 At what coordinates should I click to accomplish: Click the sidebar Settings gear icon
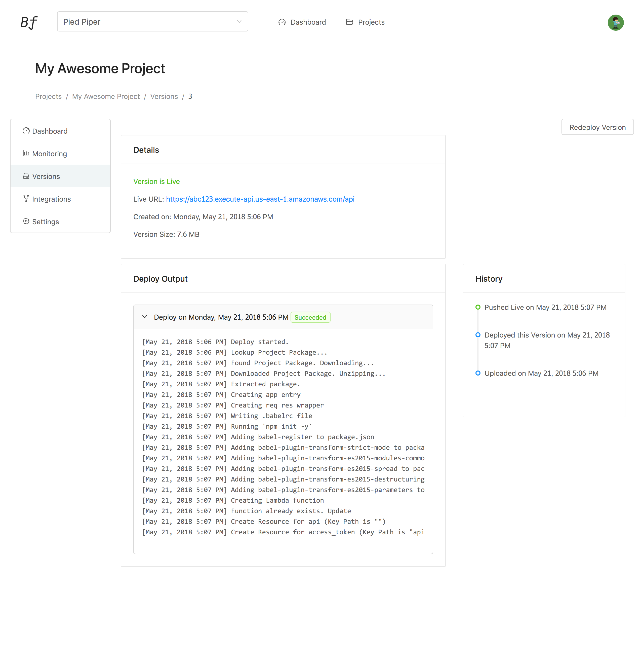26,221
